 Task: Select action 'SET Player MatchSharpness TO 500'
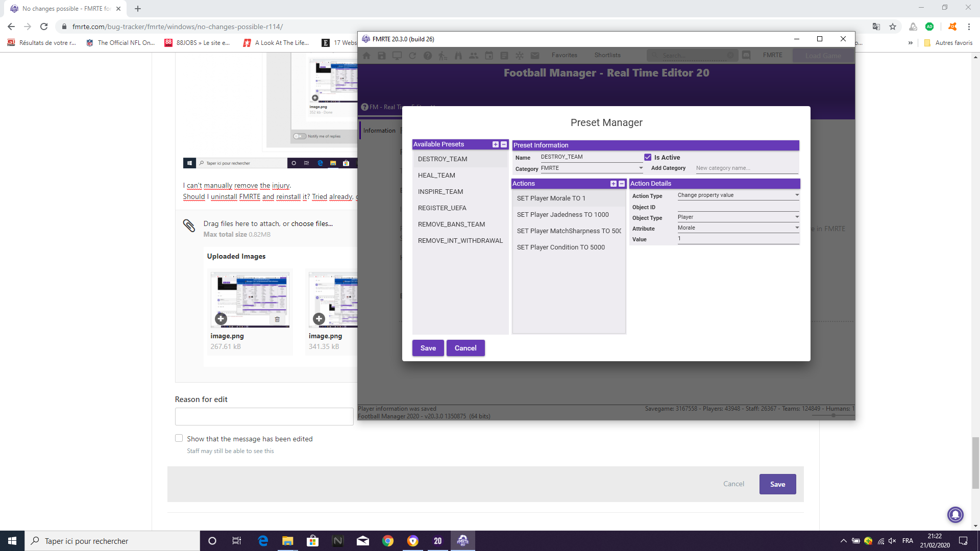click(569, 231)
